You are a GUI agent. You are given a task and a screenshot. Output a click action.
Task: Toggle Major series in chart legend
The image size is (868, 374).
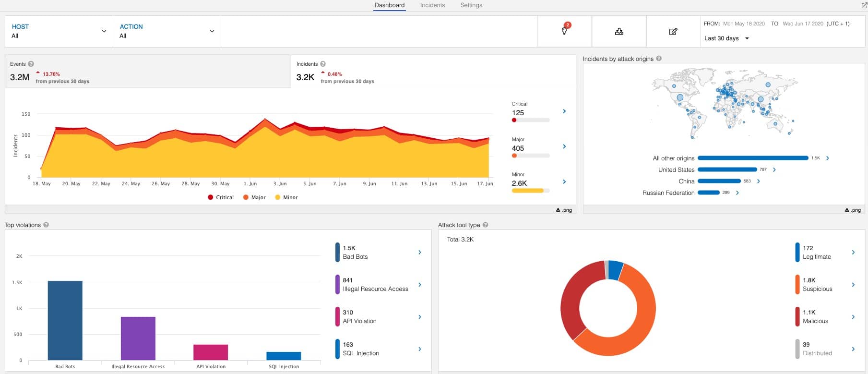click(x=254, y=197)
